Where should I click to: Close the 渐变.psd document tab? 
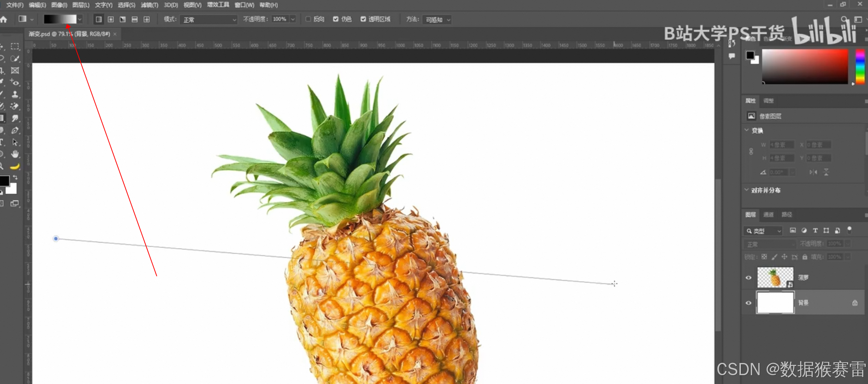coord(115,34)
